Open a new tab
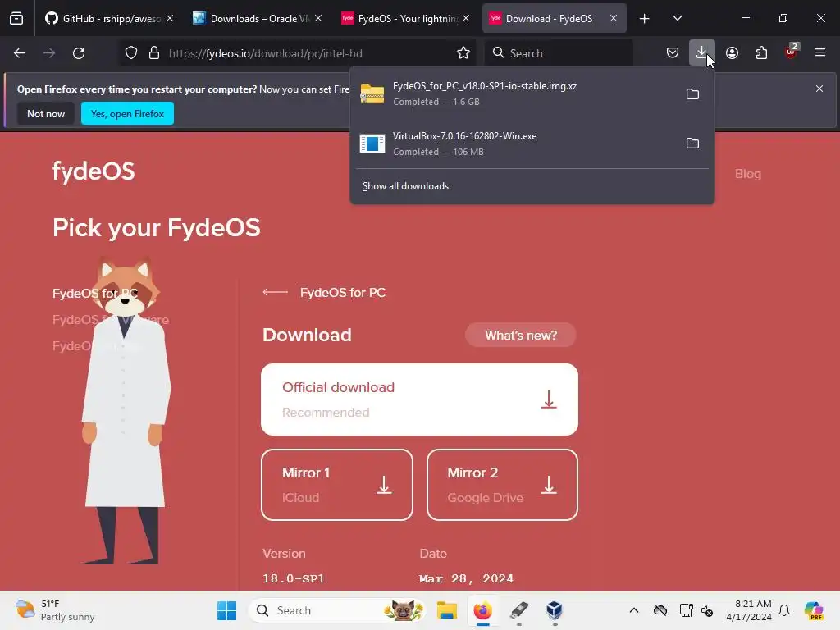The image size is (840, 630). (x=645, y=19)
